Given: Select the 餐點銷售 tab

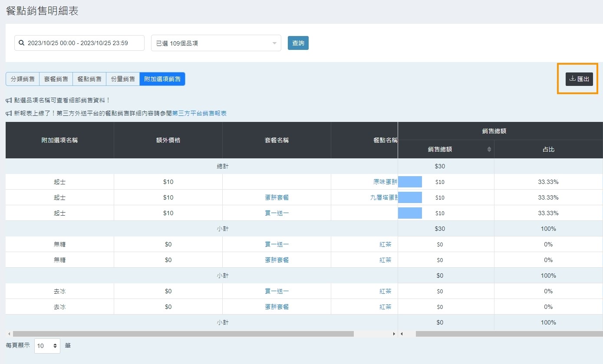Looking at the screenshot, I should 89,79.
